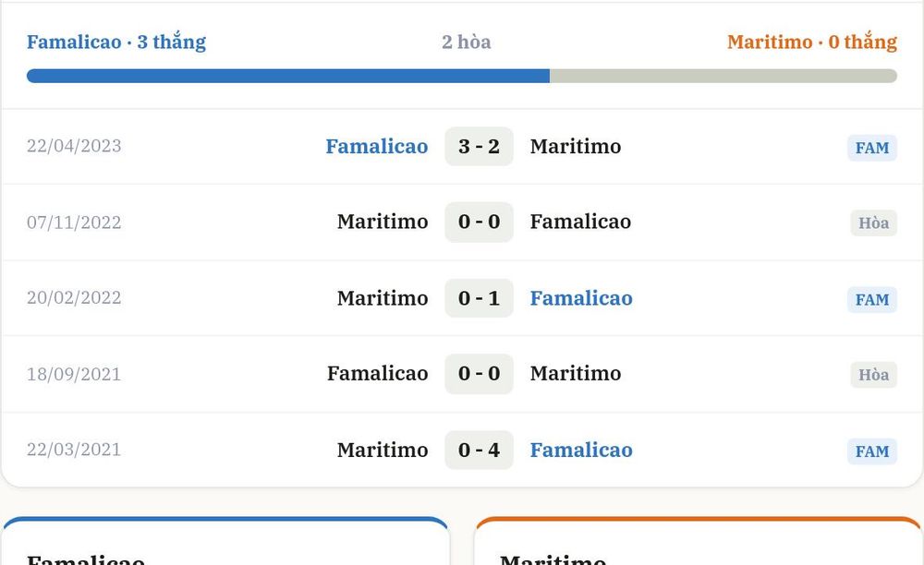Open the 3 - 2 score box
Screen dimensions: 924x565
[x=479, y=147]
